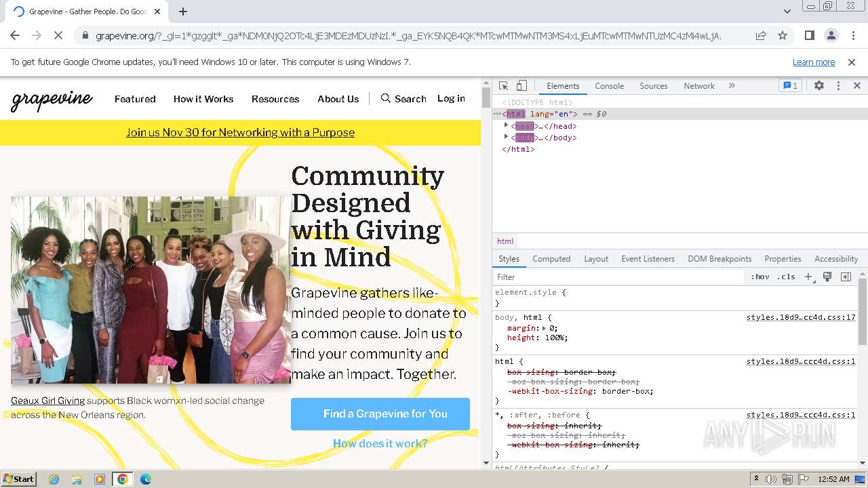Switch to the Sources tab
Screen dimensions: 868x488
654,85
